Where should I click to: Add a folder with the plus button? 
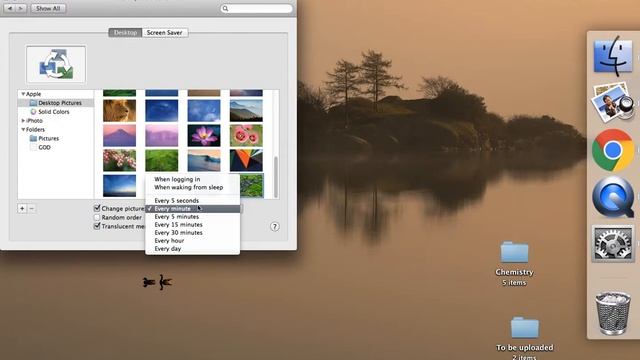click(x=22, y=209)
